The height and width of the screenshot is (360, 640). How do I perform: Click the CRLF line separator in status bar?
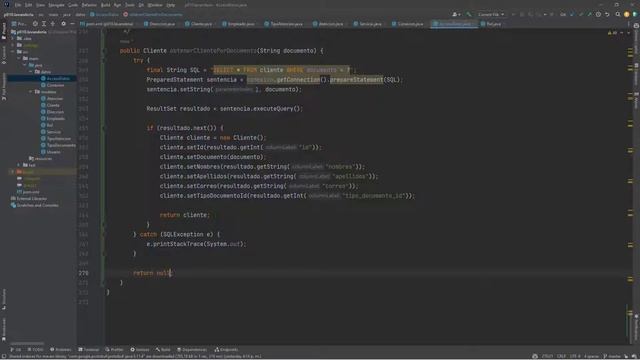click(x=561, y=356)
